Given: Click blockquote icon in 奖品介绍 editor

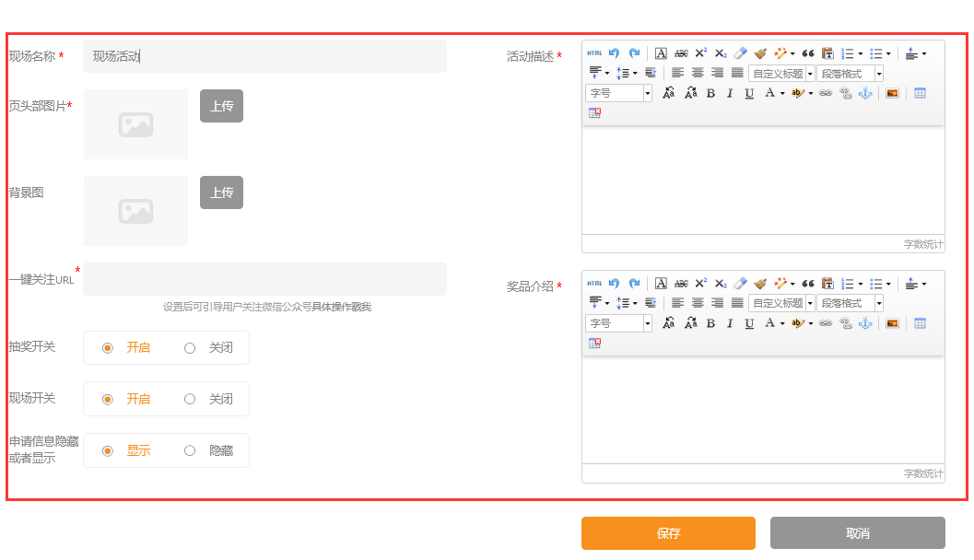Looking at the screenshot, I should [x=807, y=284].
